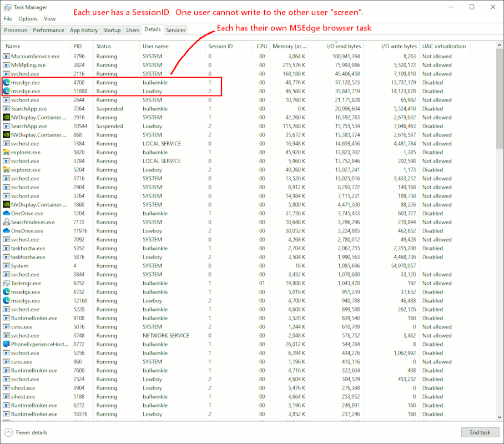Sort by the Name column header
The image size is (504, 444).
tap(36, 46)
